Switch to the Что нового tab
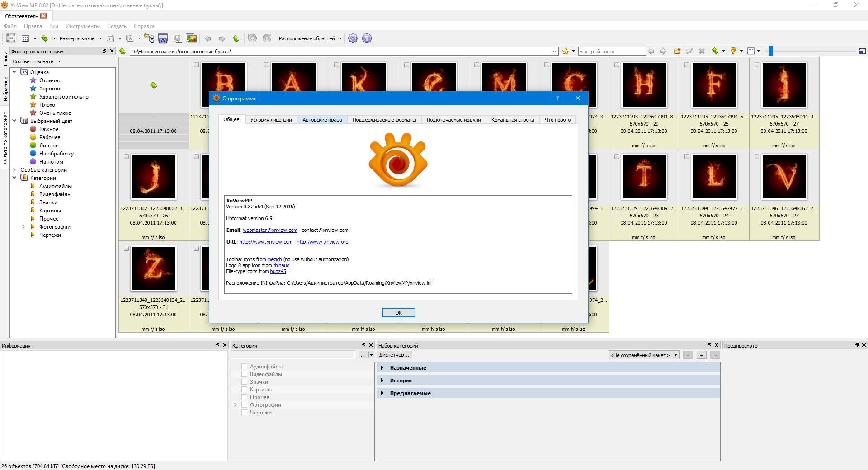The image size is (868, 470). point(557,120)
